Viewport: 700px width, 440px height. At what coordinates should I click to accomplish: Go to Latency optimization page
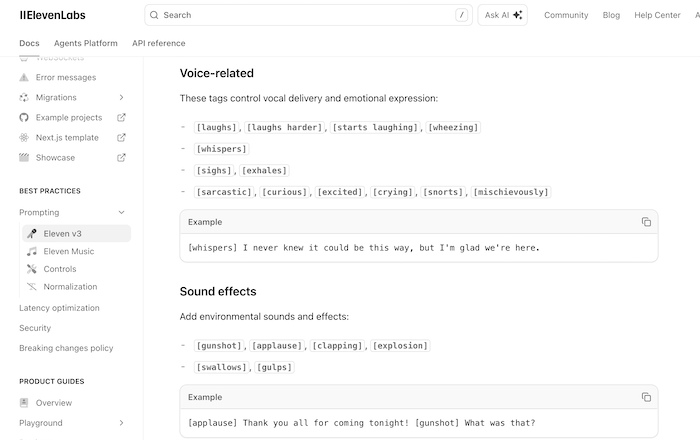click(x=59, y=308)
